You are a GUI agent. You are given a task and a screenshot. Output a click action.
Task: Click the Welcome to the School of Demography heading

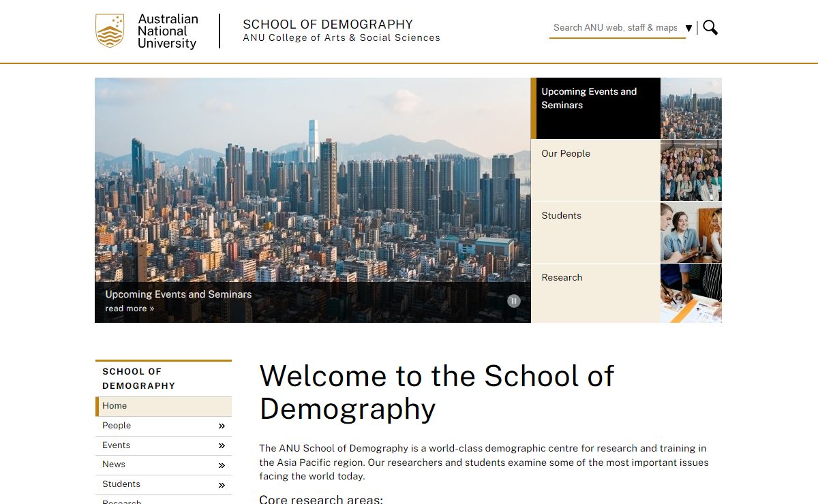(x=437, y=392)
